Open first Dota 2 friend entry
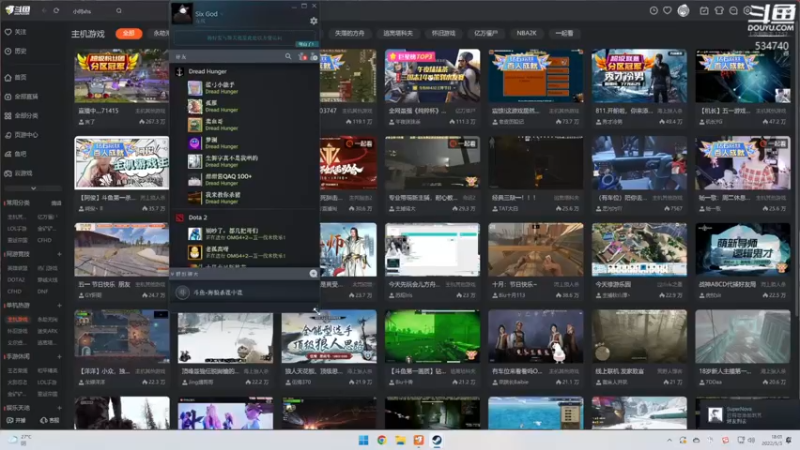This screenshot has width=800, height=450. coord(246,234)
